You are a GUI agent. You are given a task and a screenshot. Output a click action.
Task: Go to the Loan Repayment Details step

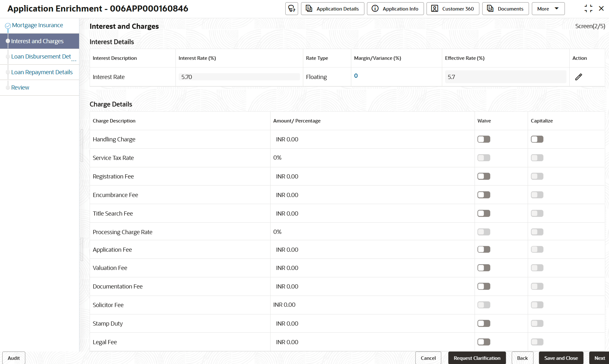coord(42,72)
